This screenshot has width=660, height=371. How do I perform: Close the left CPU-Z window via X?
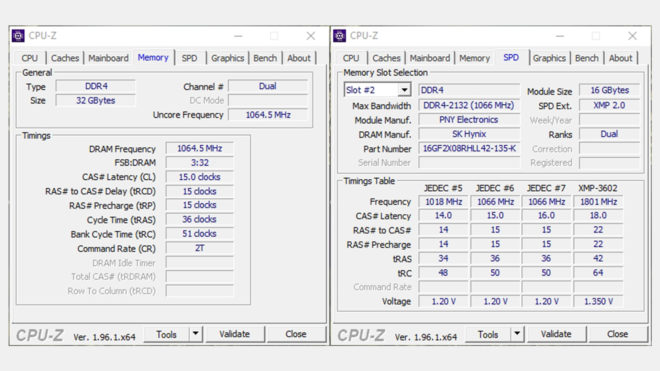coord(311,36)
